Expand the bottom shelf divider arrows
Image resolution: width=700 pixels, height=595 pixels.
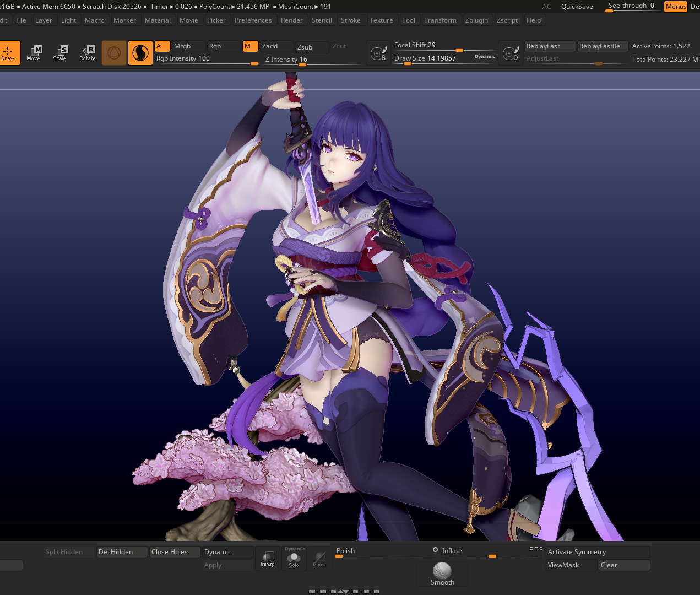[x=343, y=591]
